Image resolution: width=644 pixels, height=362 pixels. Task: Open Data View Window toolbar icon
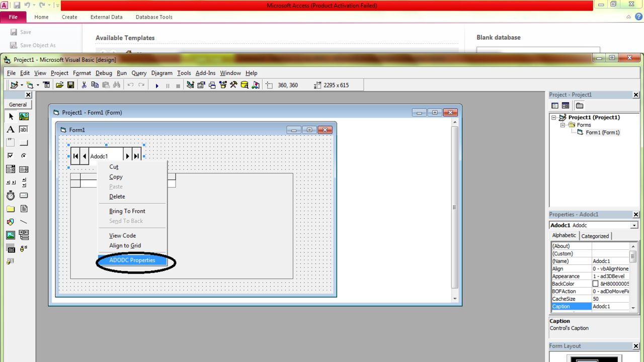point(245,85)
